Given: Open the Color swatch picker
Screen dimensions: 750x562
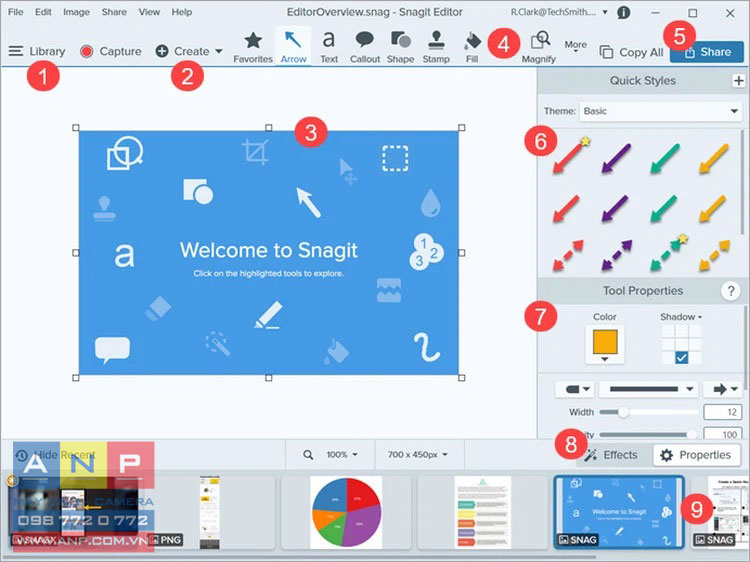Looking at the screenshot, I should 605,345.
